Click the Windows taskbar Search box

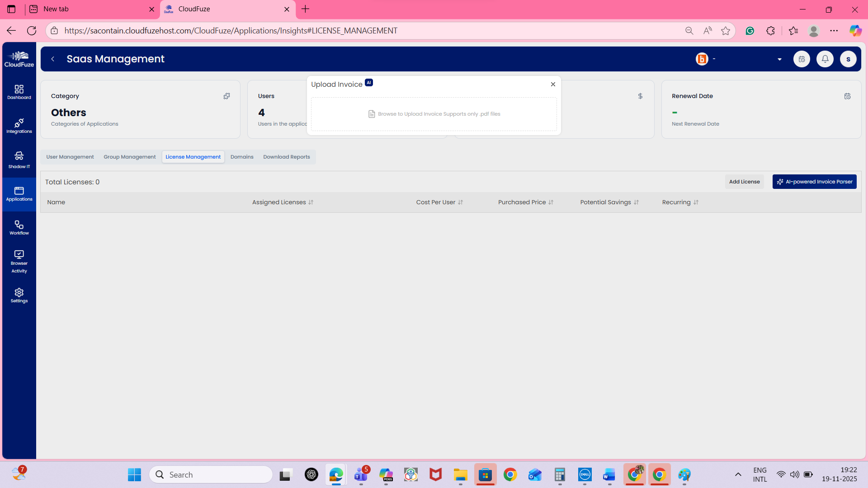[211, 474]
